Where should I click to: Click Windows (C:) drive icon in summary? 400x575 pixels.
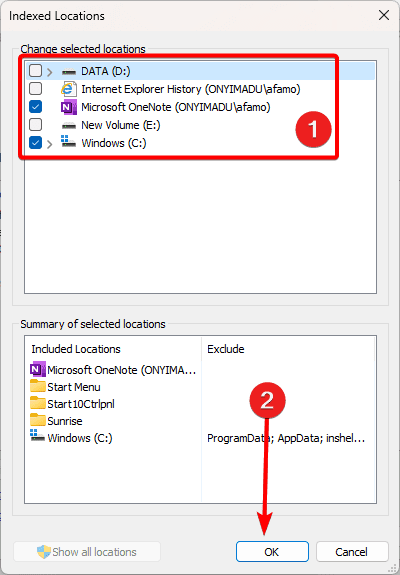click(x=38, y=436)
